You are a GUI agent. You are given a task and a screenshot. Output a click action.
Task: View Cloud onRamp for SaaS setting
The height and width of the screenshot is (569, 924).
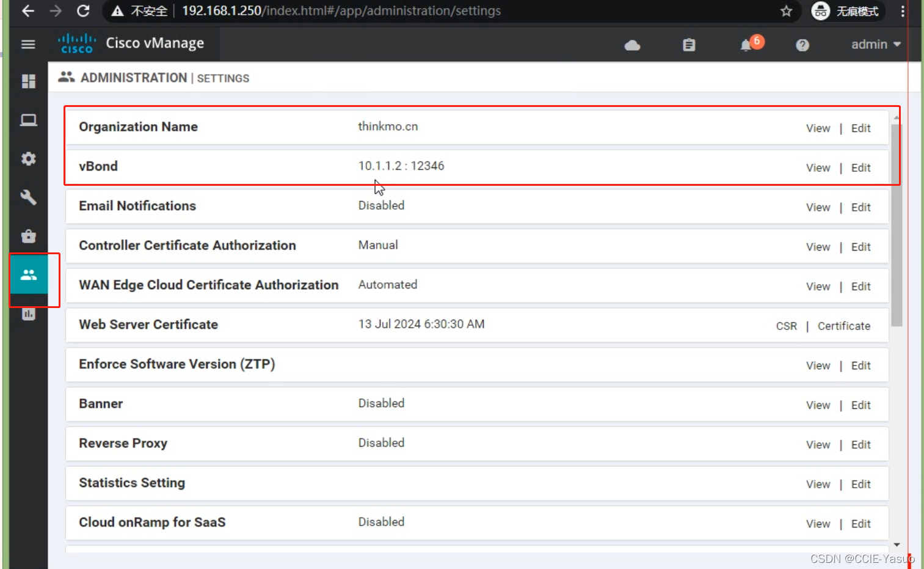click(x=818, y=524)
